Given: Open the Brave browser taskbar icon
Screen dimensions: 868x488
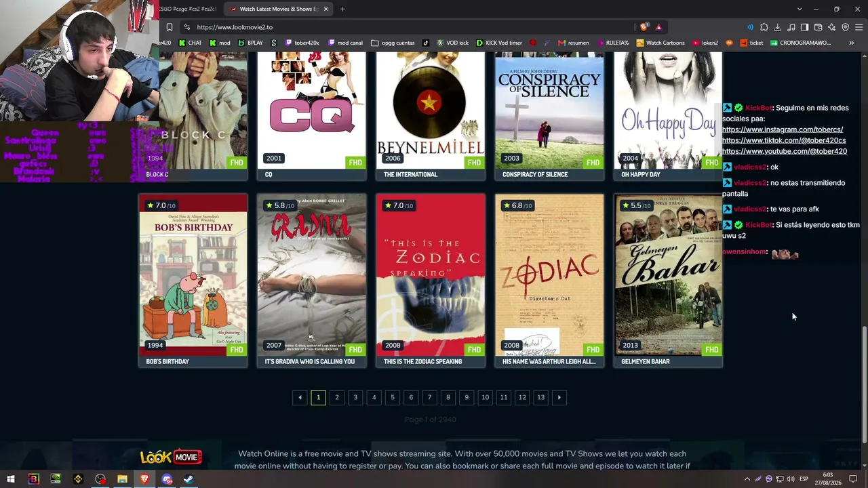Looking at the screenshot, I should [144, 479].
